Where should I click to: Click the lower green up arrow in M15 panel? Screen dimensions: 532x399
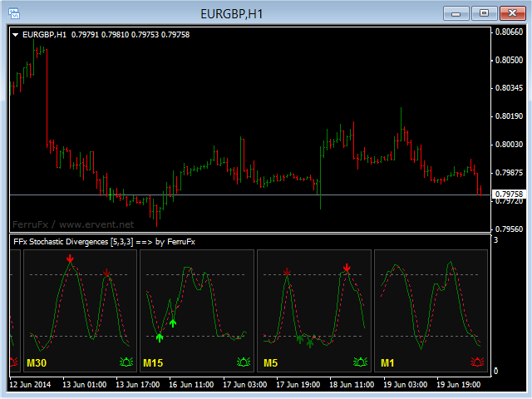[x=160, y=337]
